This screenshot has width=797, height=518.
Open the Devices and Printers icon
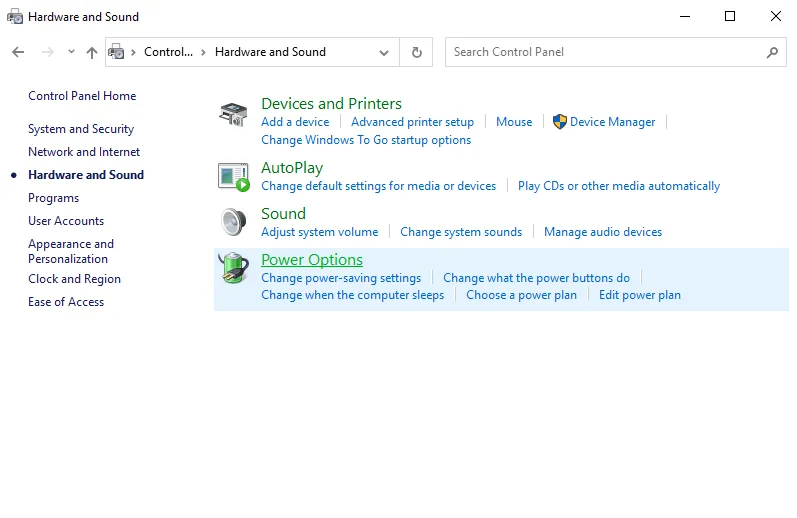tap(233, 114)
